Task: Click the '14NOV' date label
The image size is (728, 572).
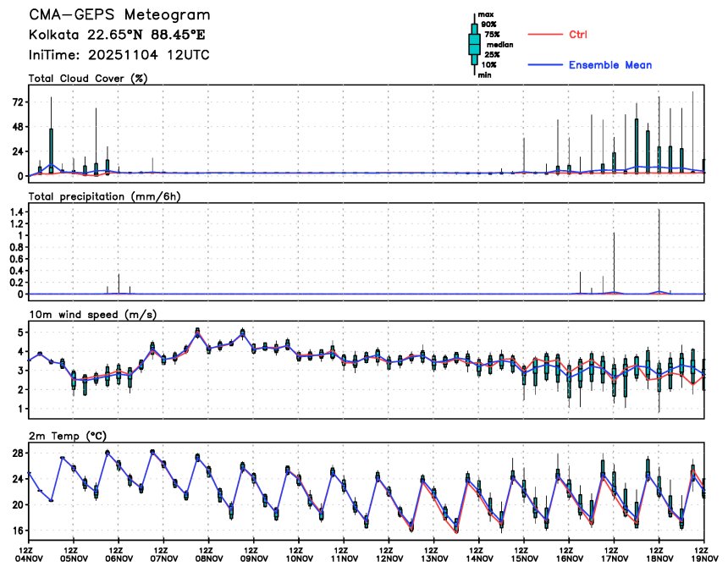Action: click(479, 559)
